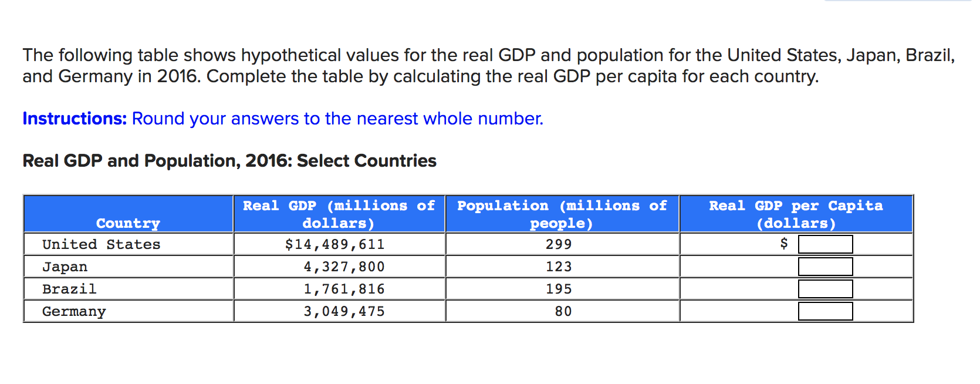980x384 pixels.
Task: Click the United States row label
Action: [101, 244]
